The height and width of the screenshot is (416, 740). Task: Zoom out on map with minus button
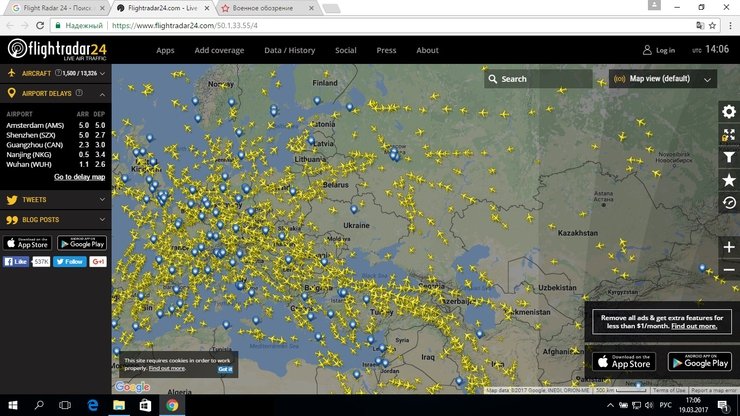coord(729,270)
